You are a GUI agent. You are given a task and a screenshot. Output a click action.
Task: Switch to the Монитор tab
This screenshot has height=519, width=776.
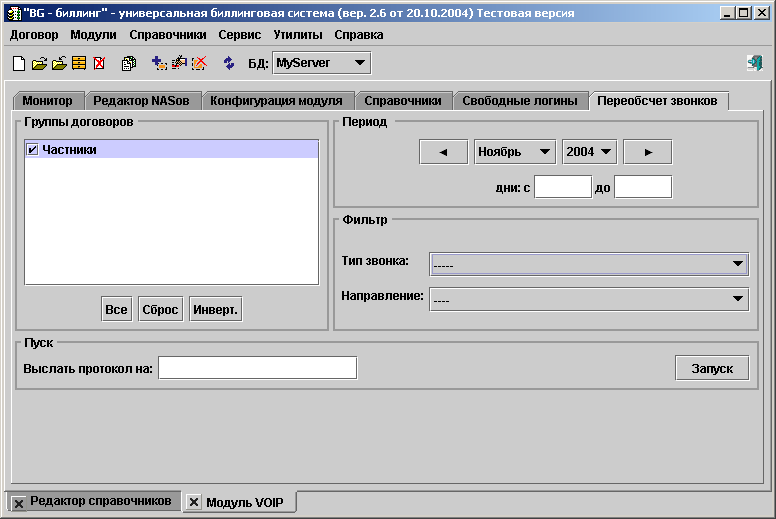click(x=47, y=101)
